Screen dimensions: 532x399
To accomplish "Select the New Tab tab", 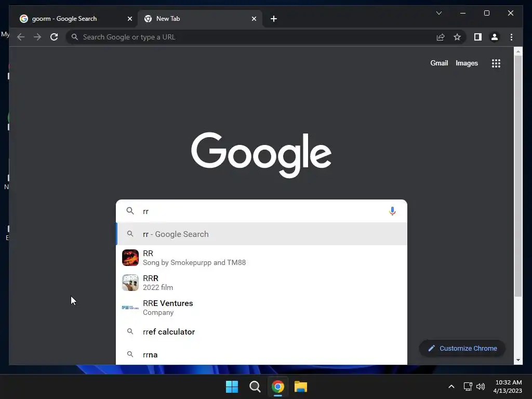I will 199,19.
